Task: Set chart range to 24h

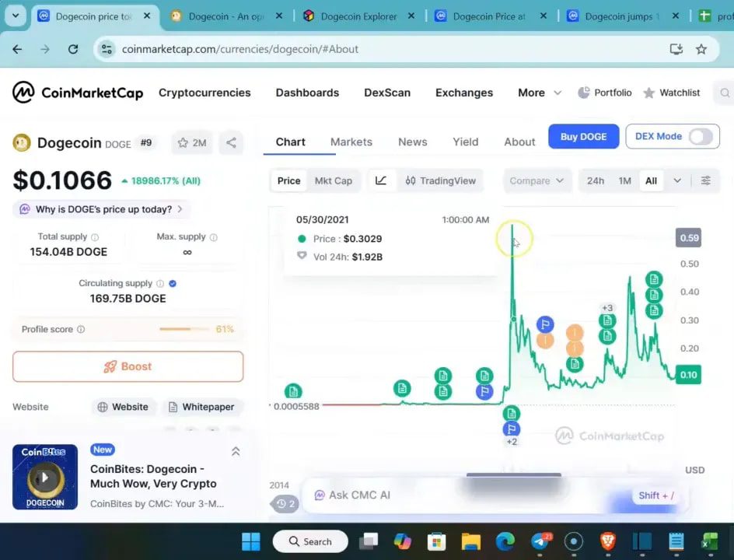Action: click(596, 180)
